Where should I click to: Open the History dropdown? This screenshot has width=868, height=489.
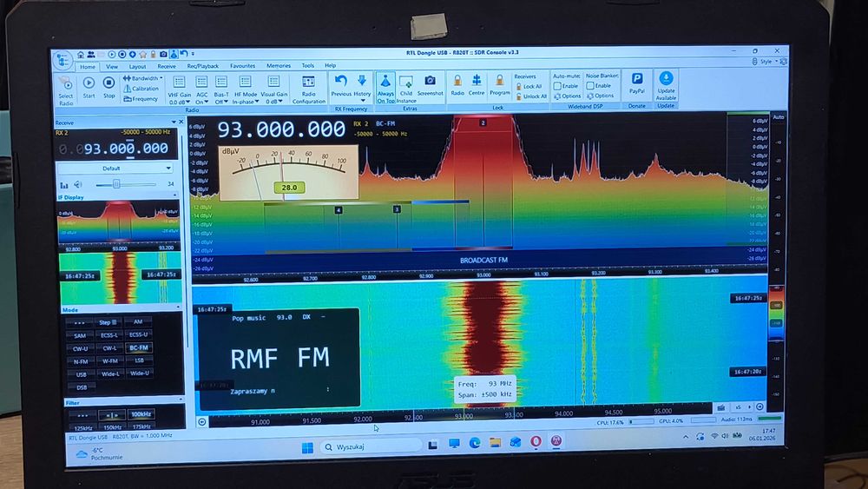point(362,88)
